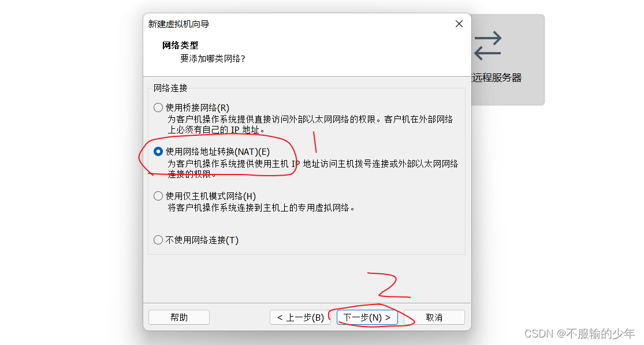The width and height of the screenshot is (644, 345).
Task: Click the bridged network description about IP 地址
Action: pos(311,124)
